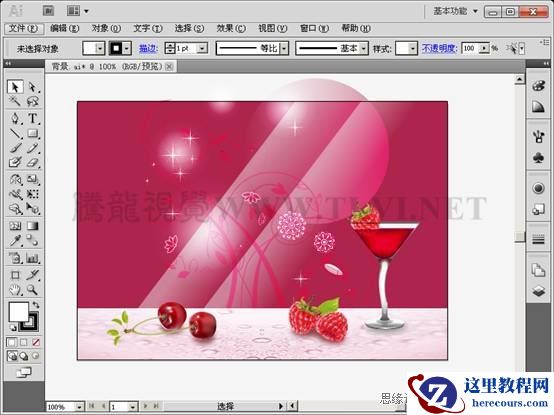Screen dimensions: 554x415
Task: Open the 基本 brush definition dropdown
Action: (x=364, y=48)
